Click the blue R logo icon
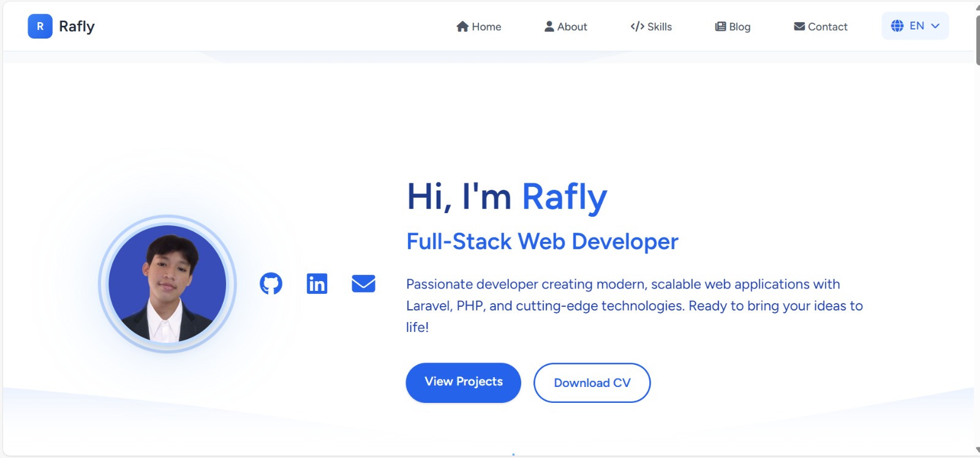This screenshot has height=458, width=980. [x=40, y=26]
